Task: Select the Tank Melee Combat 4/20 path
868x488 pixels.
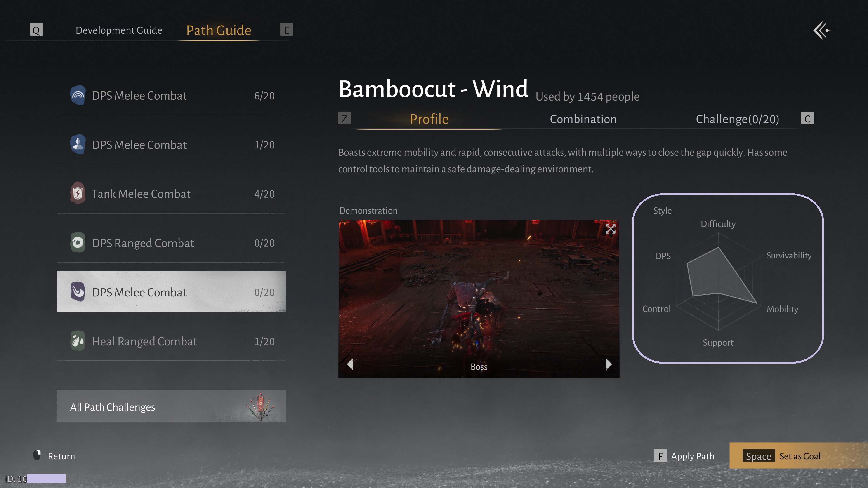Action: [x=171, y=194]
